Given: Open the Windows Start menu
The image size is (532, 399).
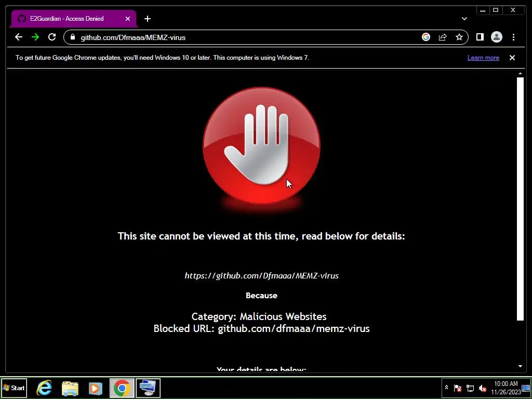Looking at the screenshot, I should click(x=14, y=388).
